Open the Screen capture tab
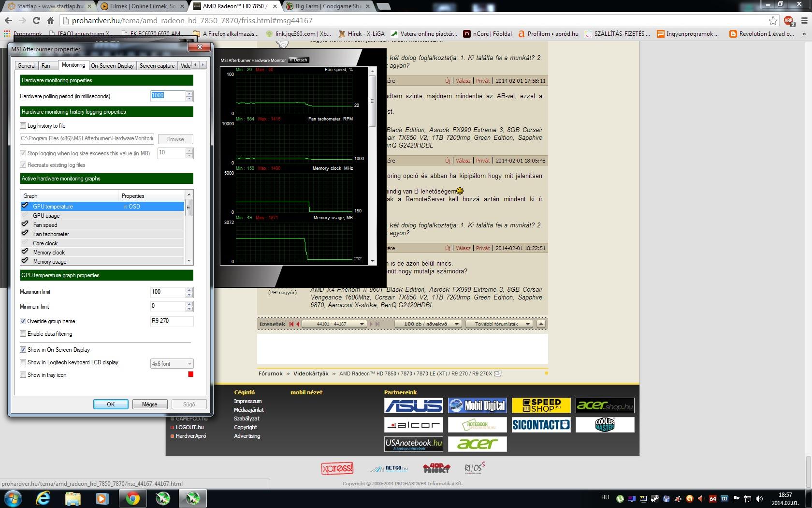Viewport: 812px width, 508px height. [157, 65]
